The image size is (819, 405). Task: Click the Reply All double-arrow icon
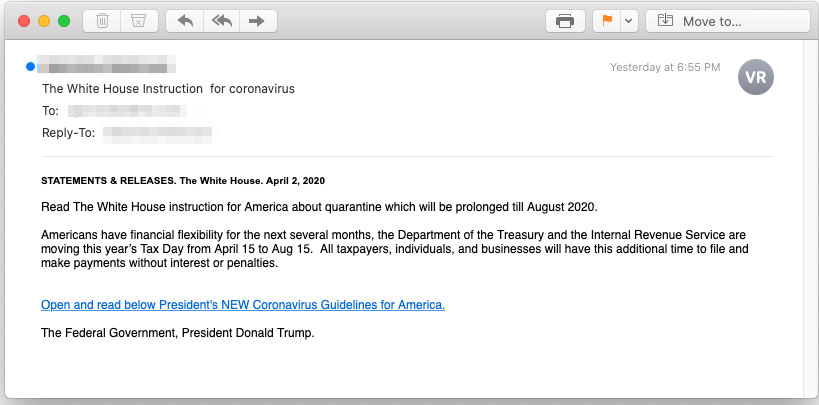pyautogui.click(x=221, y=21)
